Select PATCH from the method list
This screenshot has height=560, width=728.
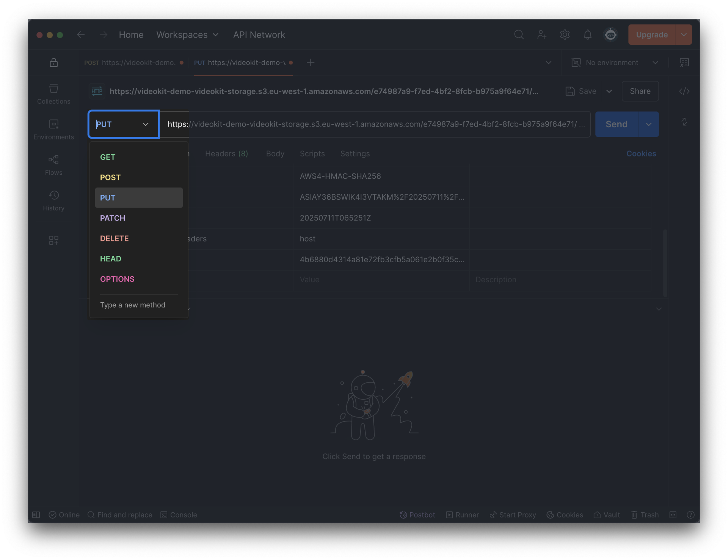139,218
